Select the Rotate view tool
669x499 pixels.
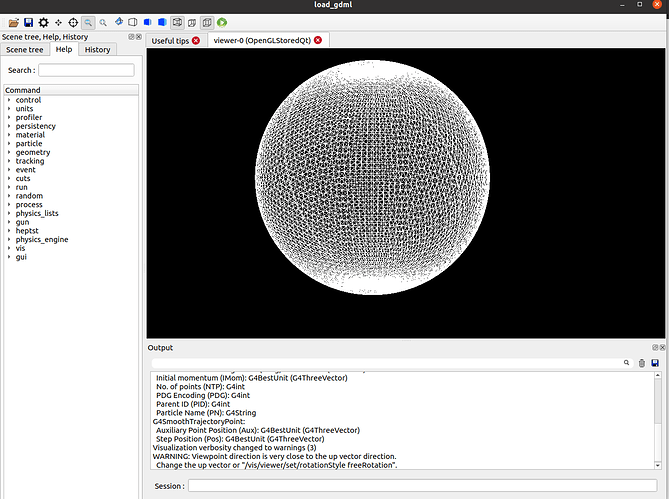click(x=119, y=22)
